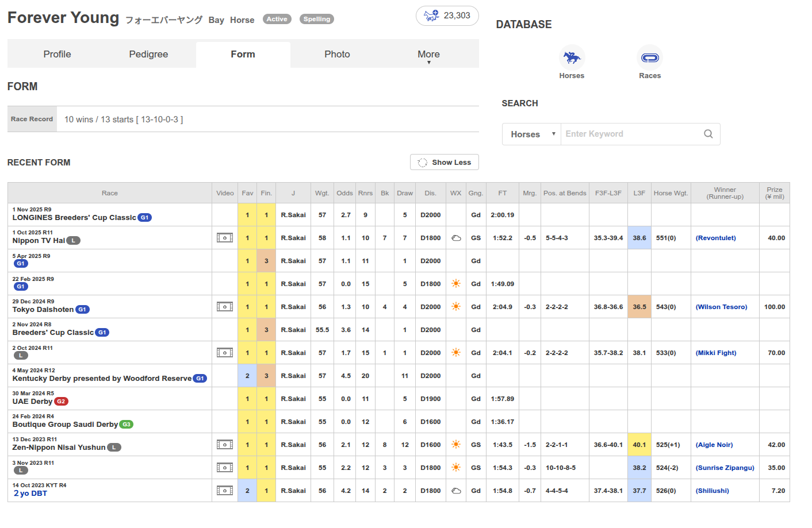Click sunny weather icon in 22 Feb 2025 row
The height and width of the screenshot is (528, 812).
point(456,284)
